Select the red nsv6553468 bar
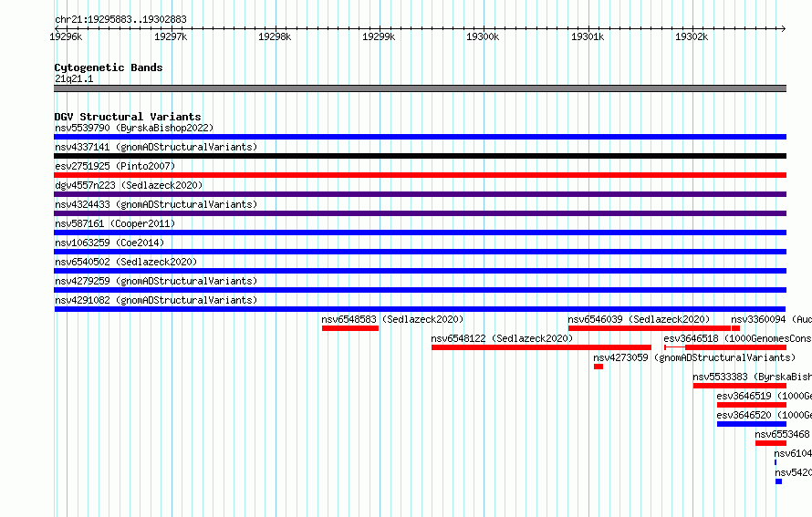This screenshot has height=517, width=812. [x=771, y=443]
